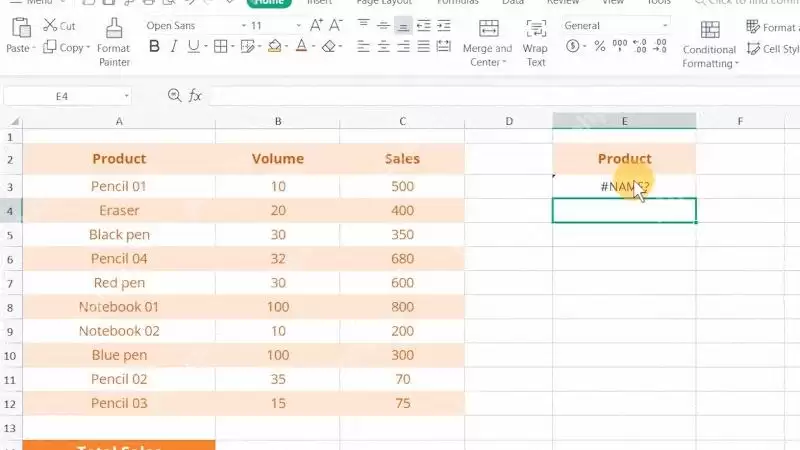Open the Open Sans font name dropdown
This screenshot has height=450, width=800.
pyautogui.click(x=244, y=26)
